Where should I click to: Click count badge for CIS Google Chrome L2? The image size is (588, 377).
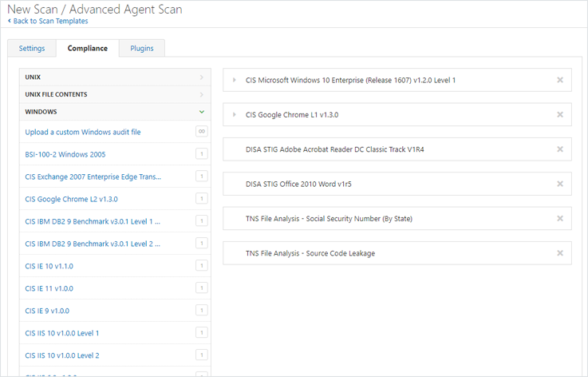point(202,198)
